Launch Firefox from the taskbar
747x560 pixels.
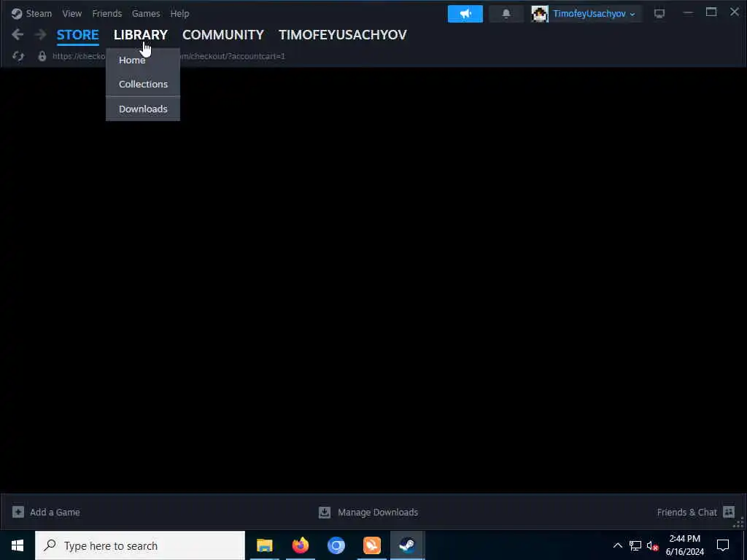[300, 545]
